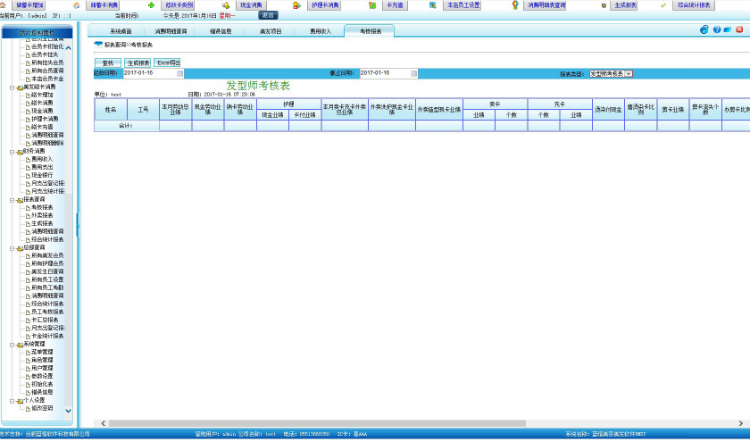The image size is (750, 440).
Task: Click the home icon beside 储蓄卡增加
Action: point(3,5)
